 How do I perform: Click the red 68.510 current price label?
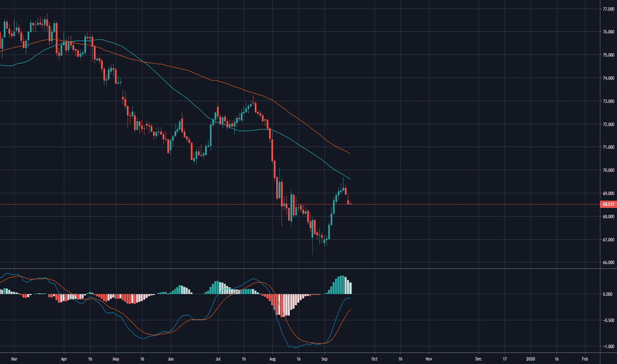(x=608, y=205)
